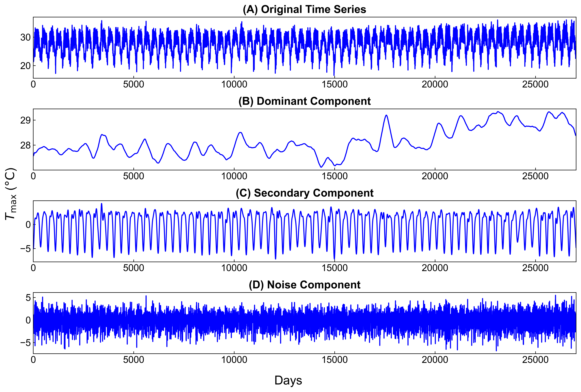Click the y-axis value 28 in panel B
This screenshot has height=392, width=581.
coord(25,145)
